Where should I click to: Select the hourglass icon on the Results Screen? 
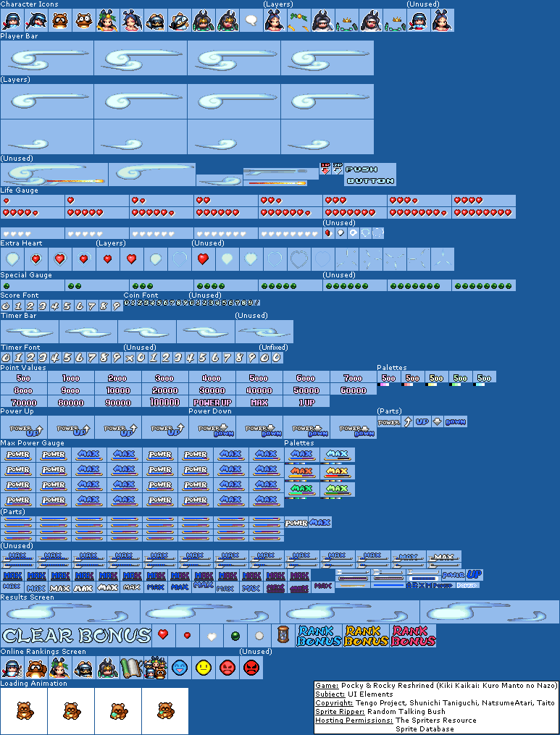coord(283,635)
